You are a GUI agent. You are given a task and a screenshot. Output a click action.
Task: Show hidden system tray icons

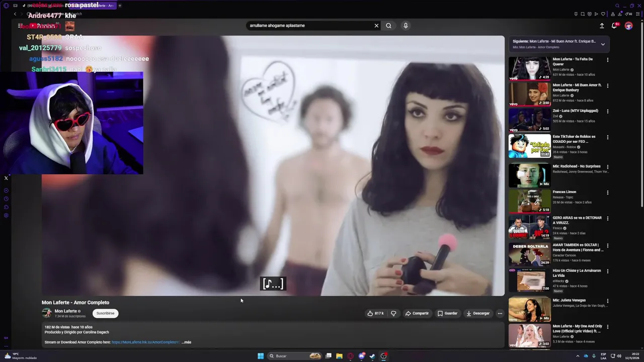tap(577, 356)
